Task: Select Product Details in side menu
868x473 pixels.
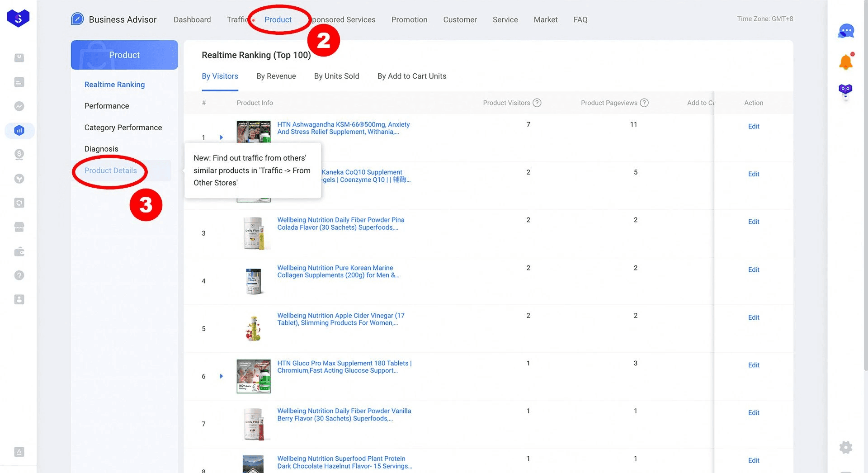Action: (x=110, y=170)
